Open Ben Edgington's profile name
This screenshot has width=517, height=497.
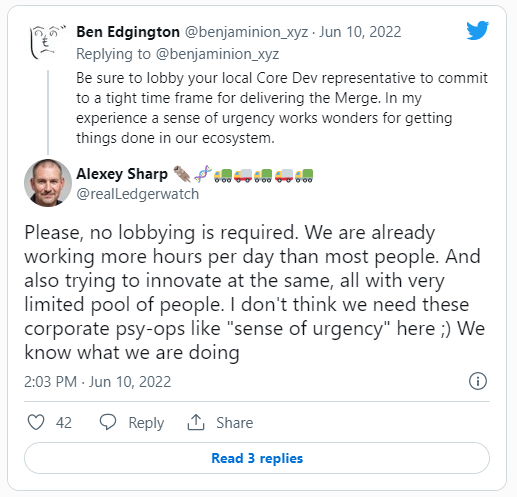coord(128,32)
